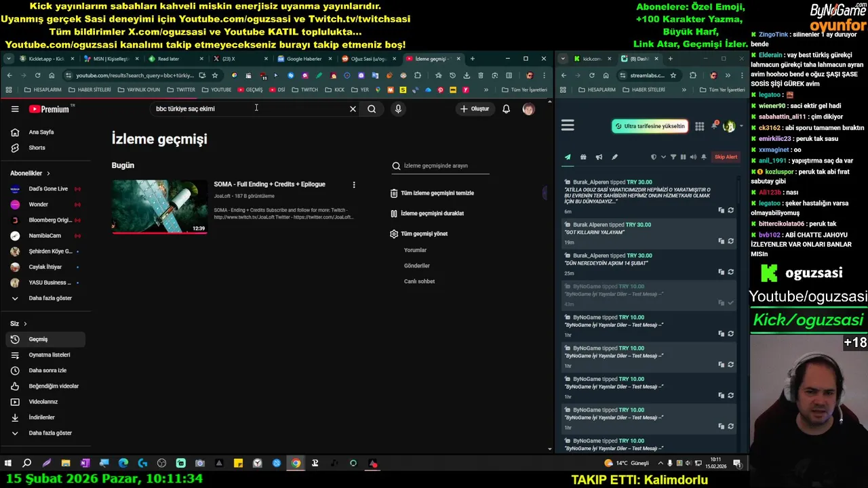Mute alerts with the speaker icon
Screen dimensions: 868x488
[693, 157]
